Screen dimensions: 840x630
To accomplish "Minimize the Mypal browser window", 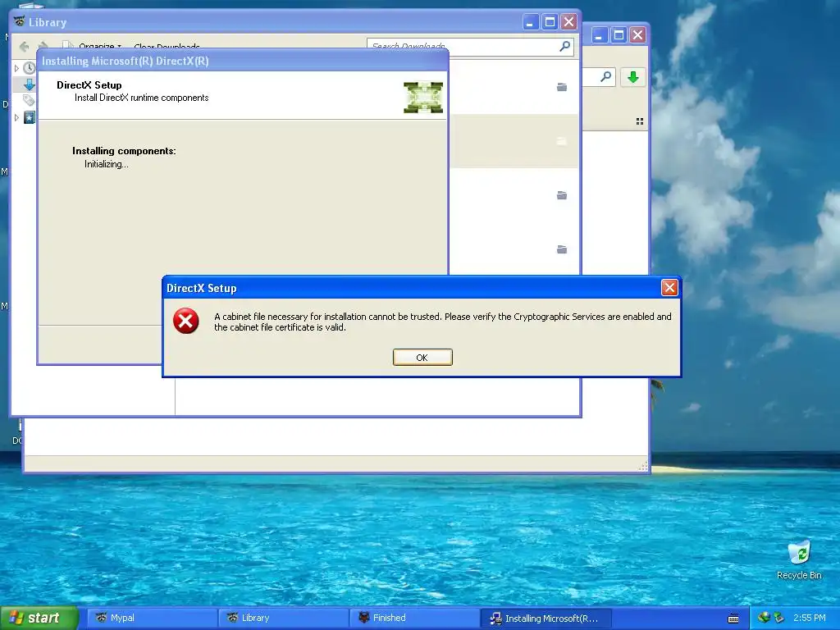I will click(x=599, y=35).
